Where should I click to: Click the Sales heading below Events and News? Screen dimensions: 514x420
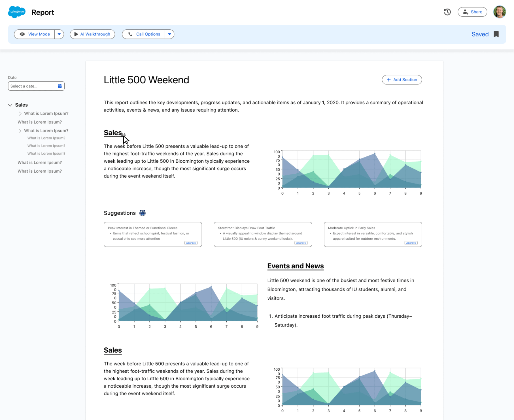(x=112, y=350)
